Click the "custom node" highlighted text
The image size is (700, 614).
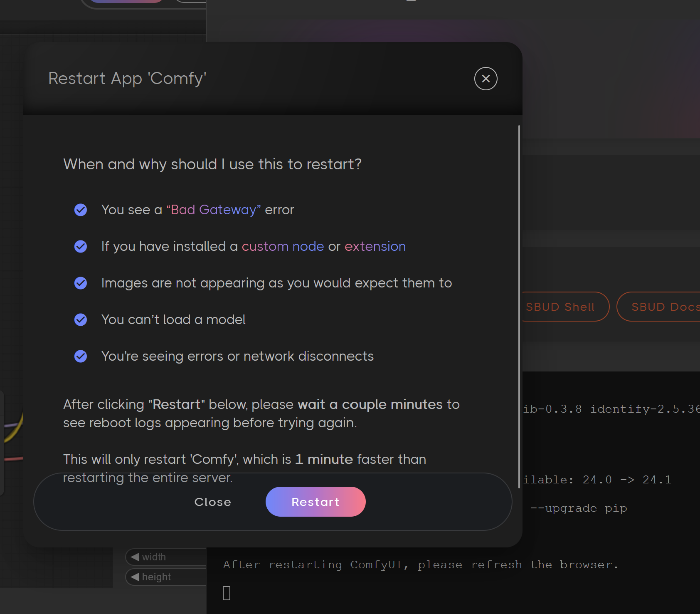click(x=283, y=246)
